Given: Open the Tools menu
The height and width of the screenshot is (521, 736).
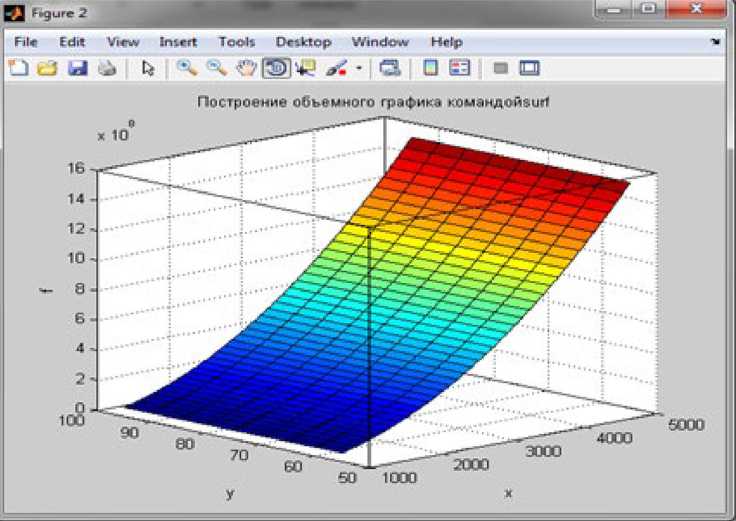Looking at the screenshot, I should pyautogui.click(x=237, y=42).
